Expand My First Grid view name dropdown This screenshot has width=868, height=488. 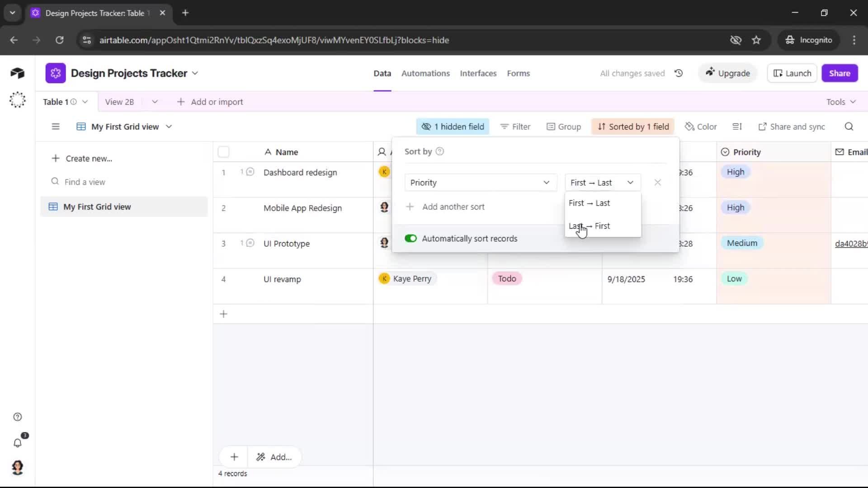pos(169,127)
